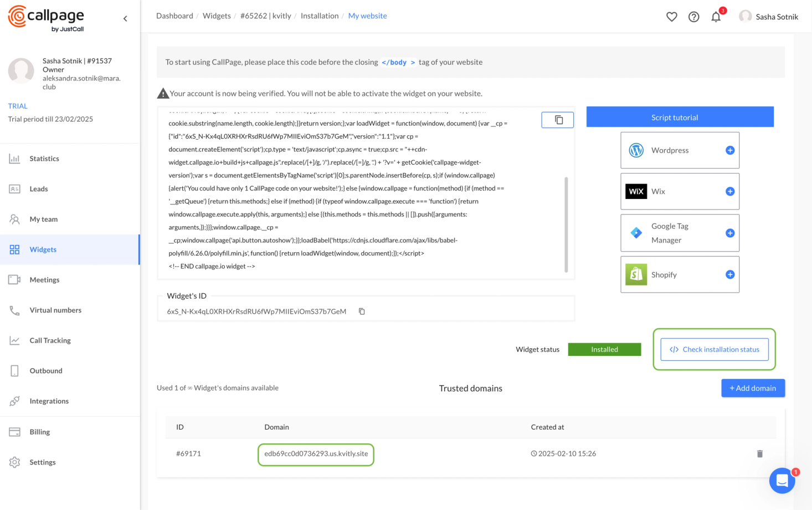
Task: Click the Shopify logo icon
Action: click(636, 274)
